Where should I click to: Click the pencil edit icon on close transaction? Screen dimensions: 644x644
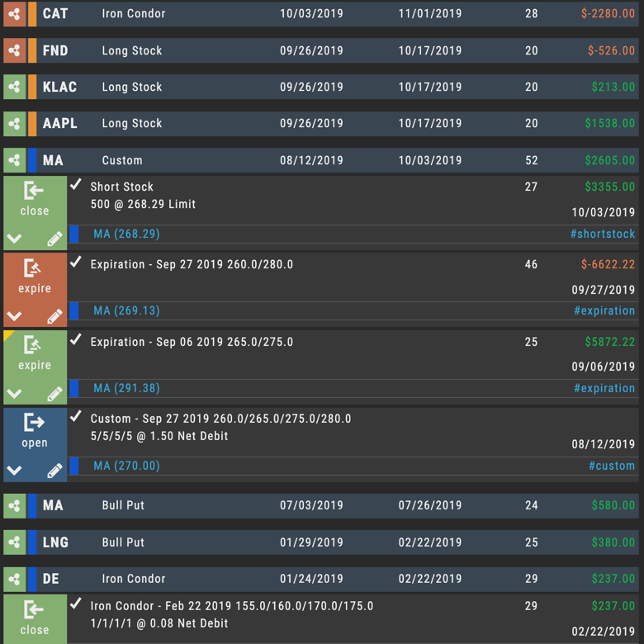[x=54, y=239]
